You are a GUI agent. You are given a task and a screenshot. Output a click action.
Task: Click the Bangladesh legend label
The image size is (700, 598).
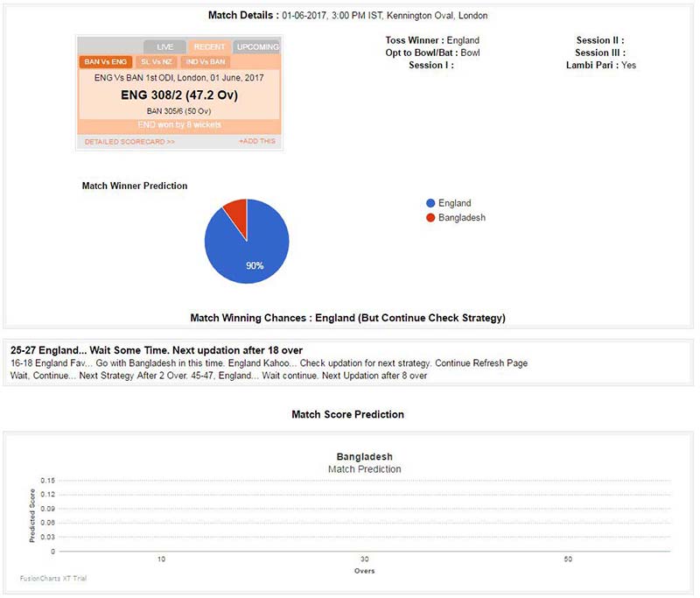coord(461,217)
